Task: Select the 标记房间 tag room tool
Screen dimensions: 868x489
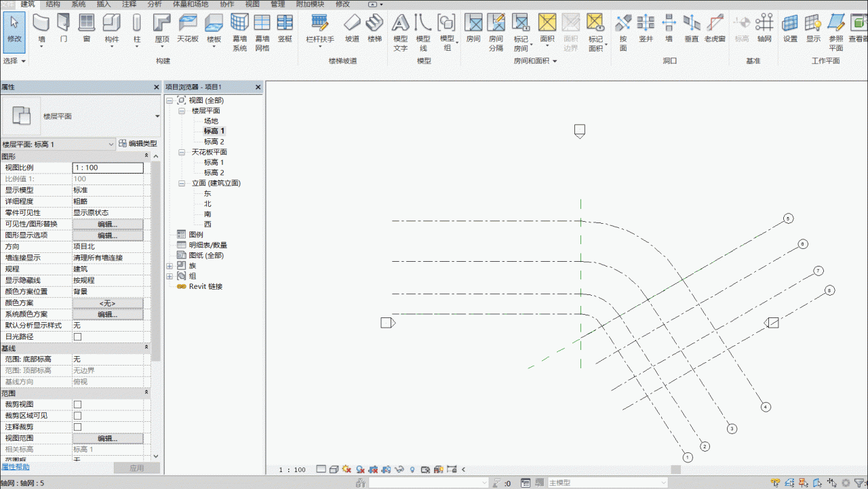Action: (521, 33)
